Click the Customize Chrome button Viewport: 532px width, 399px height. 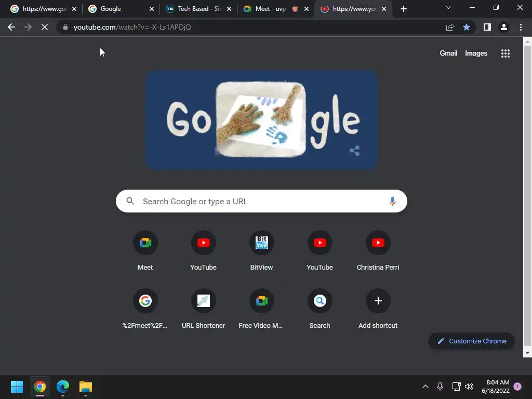pos(472,341)
